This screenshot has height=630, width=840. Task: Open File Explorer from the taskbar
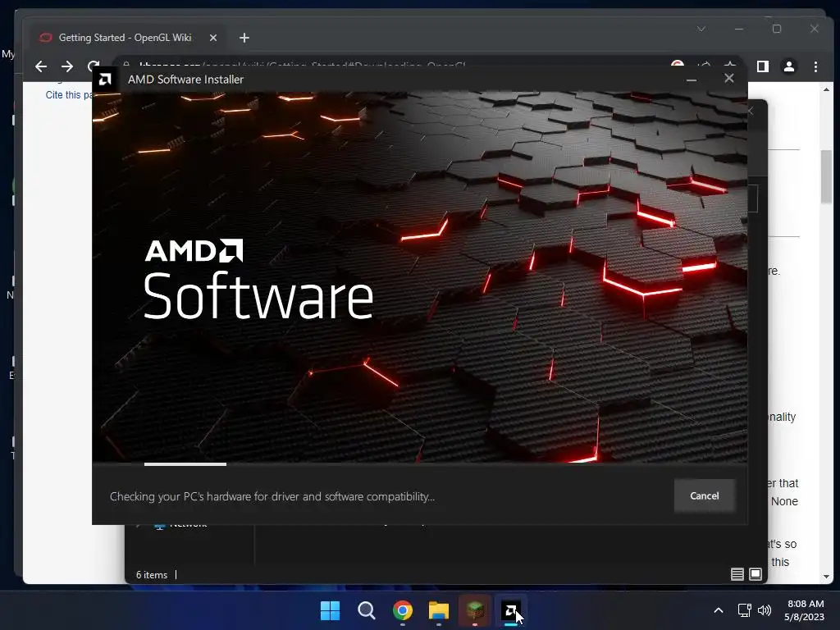(439, 610)
